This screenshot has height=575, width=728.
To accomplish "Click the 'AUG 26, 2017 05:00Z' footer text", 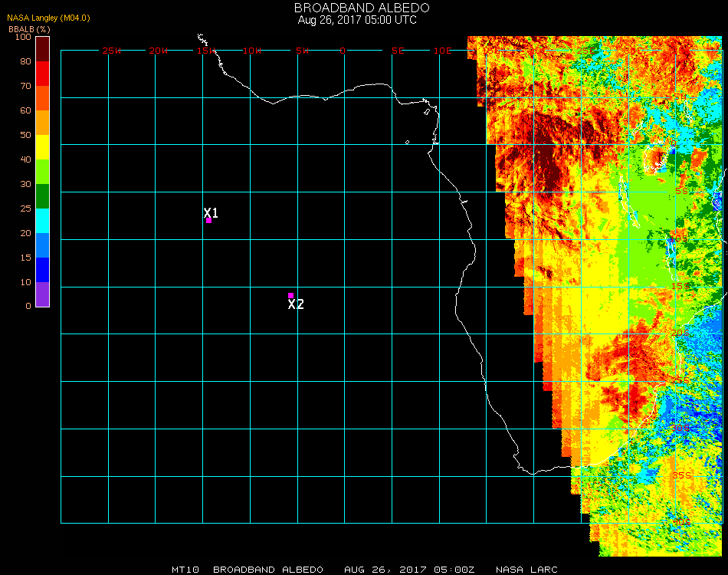I will pos(409,570).
